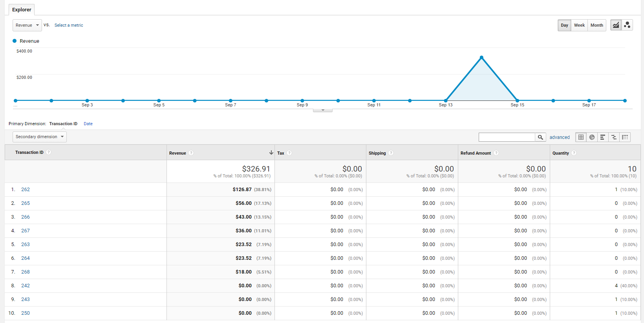Choose Date primary dimension

(88, 124)
